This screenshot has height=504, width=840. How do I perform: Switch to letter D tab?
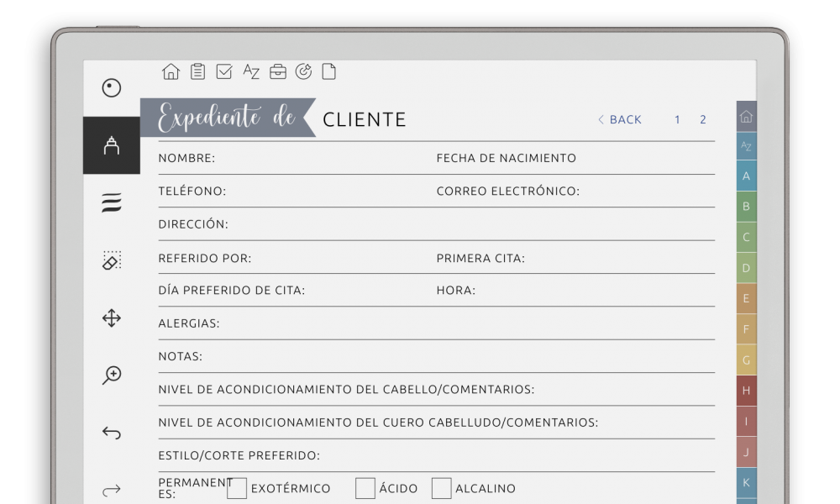tap(746, 268)
